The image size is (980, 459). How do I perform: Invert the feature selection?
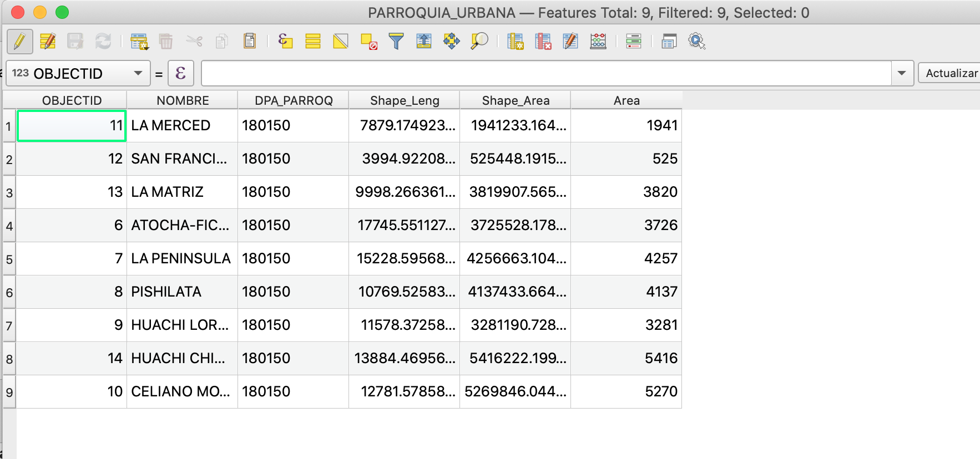click(x=341, y=41)
